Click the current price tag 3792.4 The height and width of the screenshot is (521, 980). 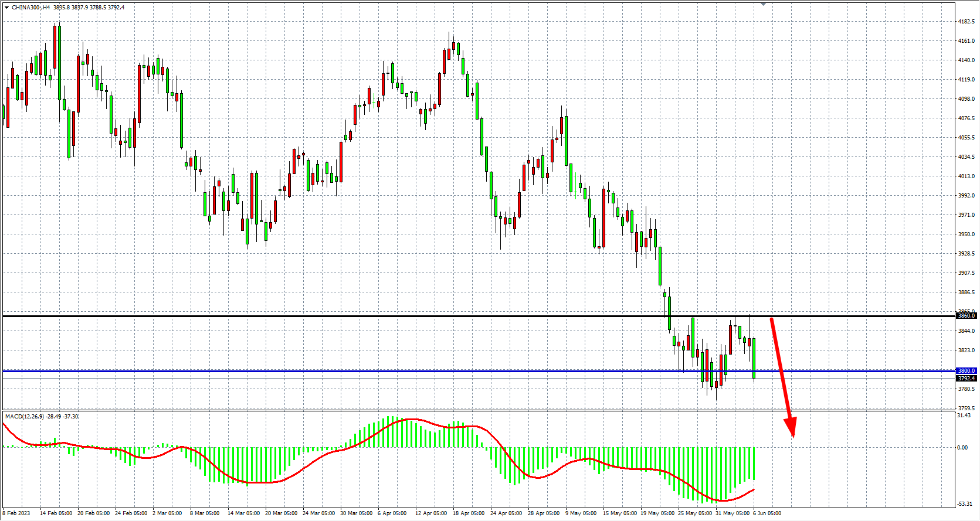[x=966, y=379]
